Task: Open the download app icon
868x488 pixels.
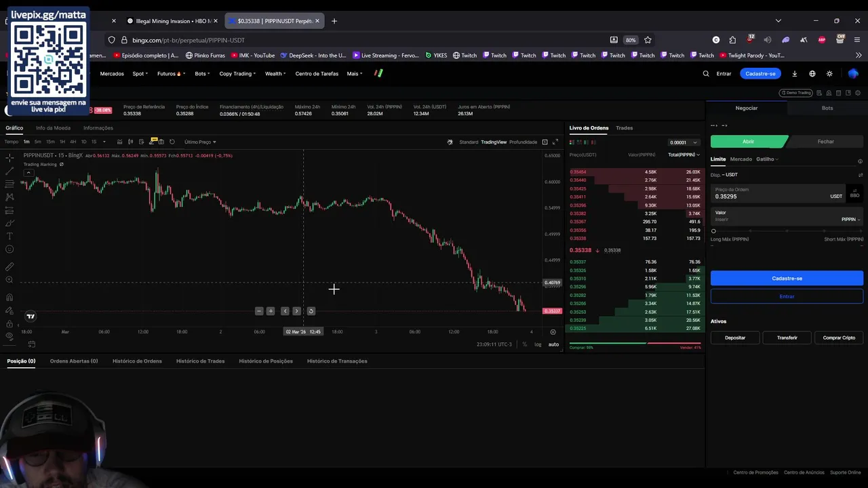Action: pyautogui.click(x=795, y=73)
